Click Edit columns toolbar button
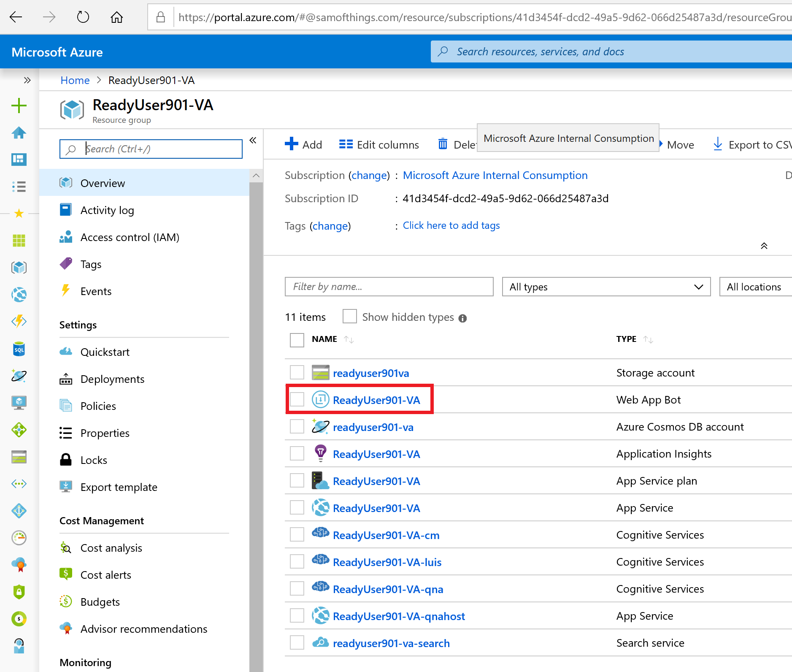Viewport: 792px width, 672px height. tap(379, 145)
